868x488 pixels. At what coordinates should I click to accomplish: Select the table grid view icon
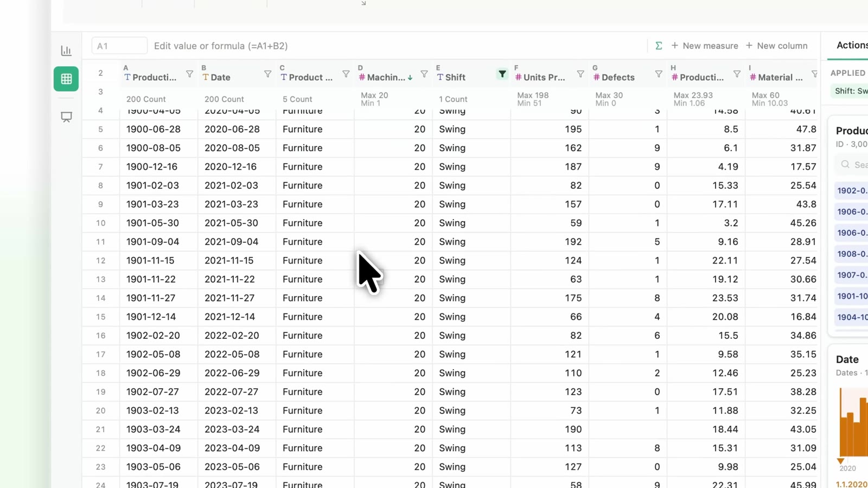tap(66, 79)
